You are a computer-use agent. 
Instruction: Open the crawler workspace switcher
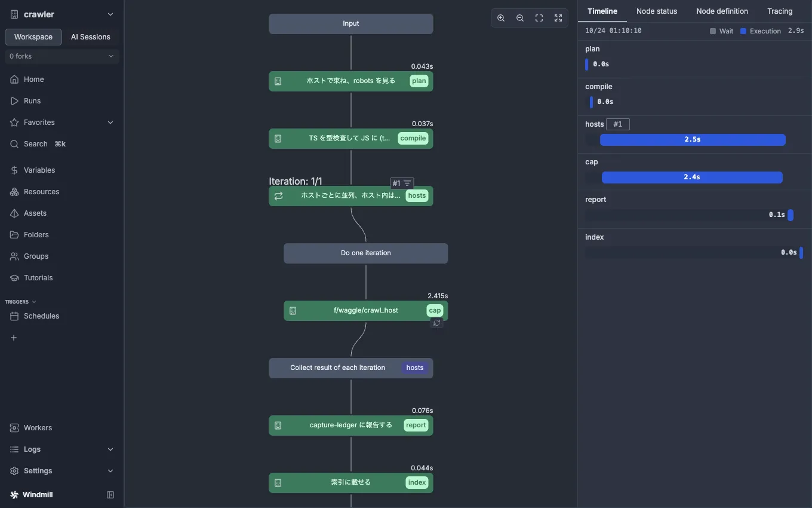coord(62,14)
